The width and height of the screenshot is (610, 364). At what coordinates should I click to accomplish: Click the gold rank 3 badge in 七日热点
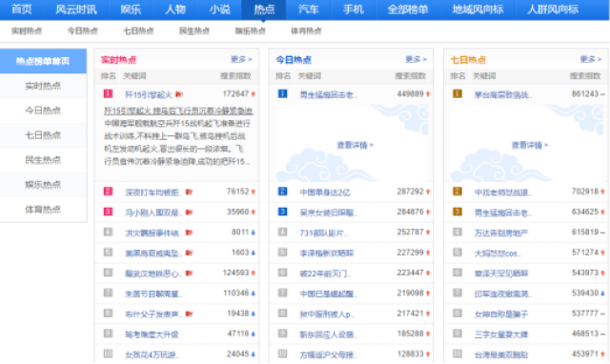tap(457, 212)
